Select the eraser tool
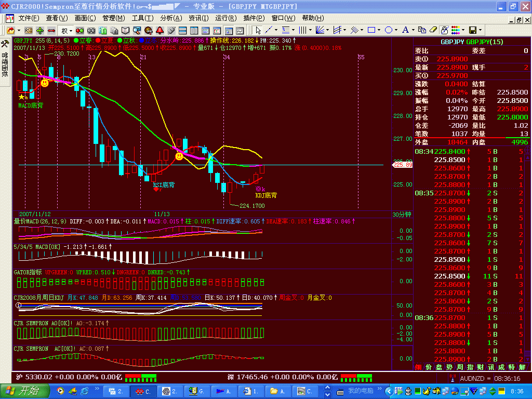 coord(433,30)
